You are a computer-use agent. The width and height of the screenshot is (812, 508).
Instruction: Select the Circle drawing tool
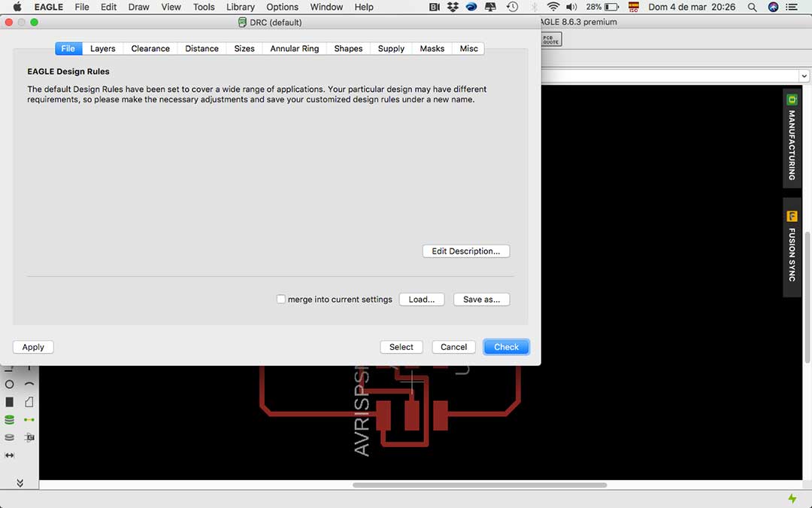pyautogui.click(x=9, y=384)
